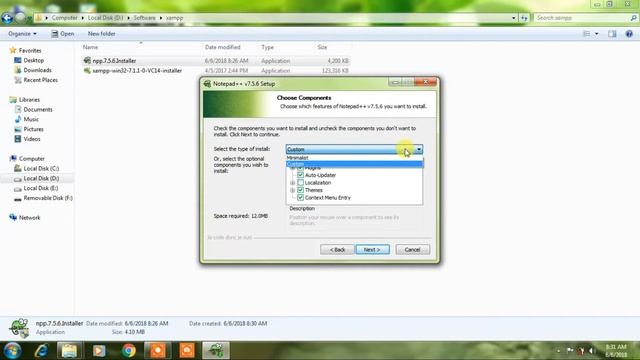
Task: Open the Organize dropdown menu
Action: pyautogui.click(x=22, y=34)
